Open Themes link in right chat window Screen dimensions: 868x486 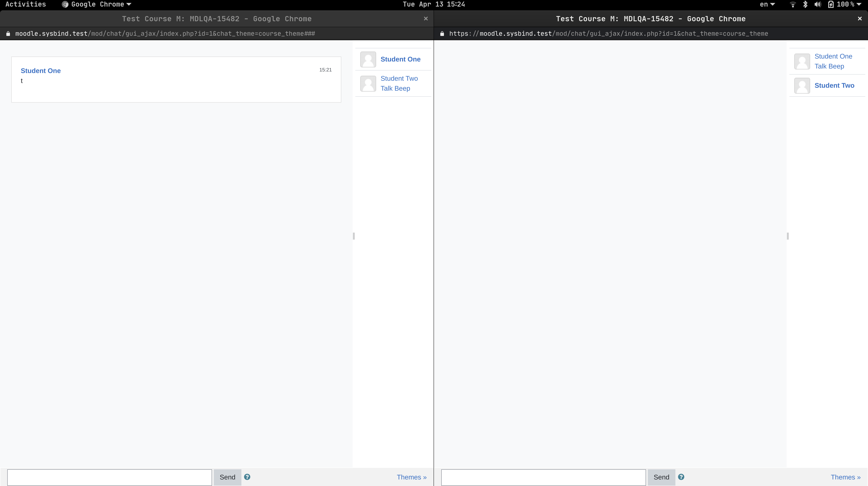(x=845, y=477)
